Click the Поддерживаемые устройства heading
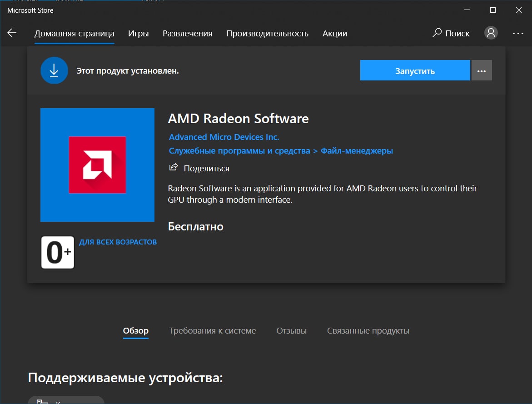This screenshot has width=532, height=404. (x=125, y=378)
